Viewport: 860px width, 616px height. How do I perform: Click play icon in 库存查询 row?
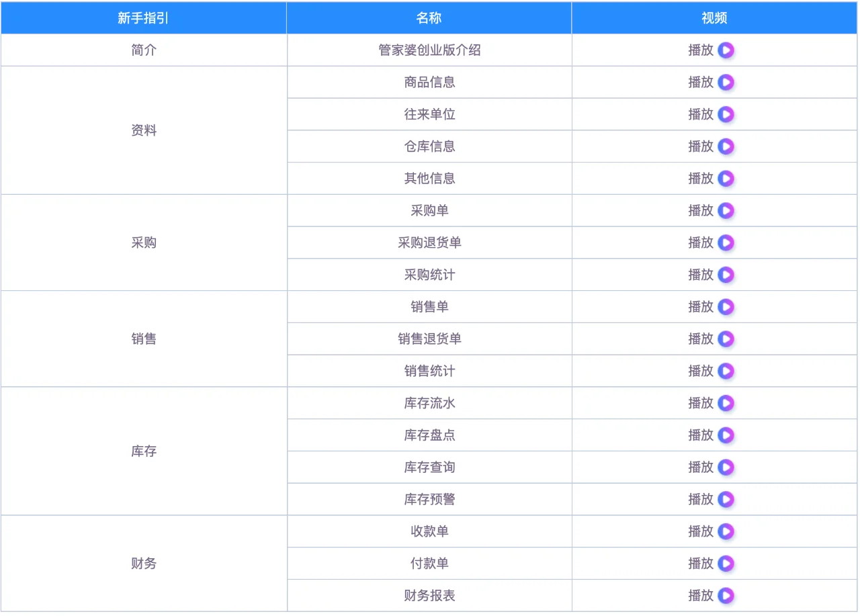coord(726,468)
